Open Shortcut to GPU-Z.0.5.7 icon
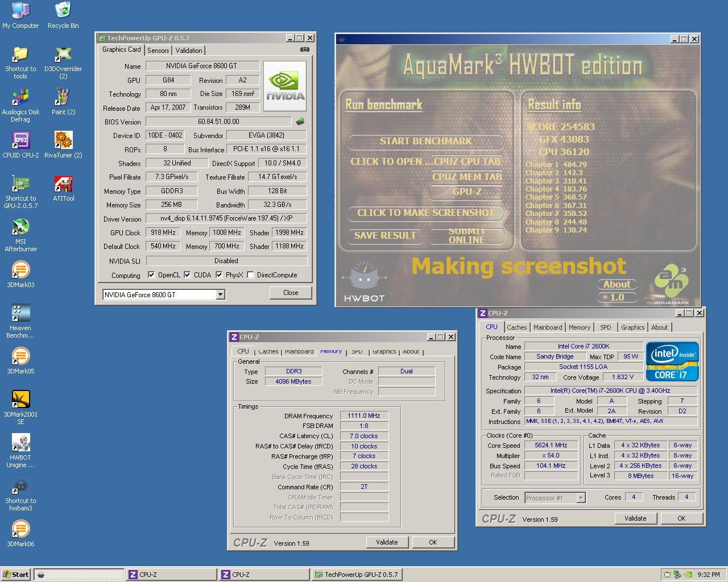The image size is (728, 582). coord(20,192)
